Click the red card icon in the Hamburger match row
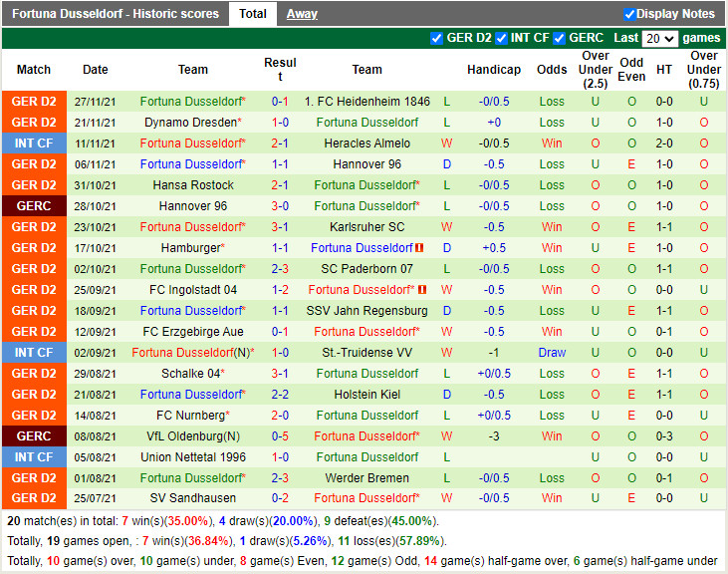 [x=419, y=248]
